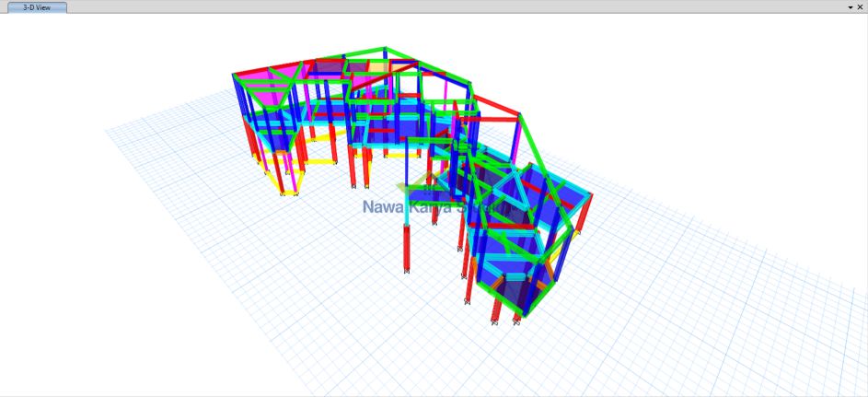This screenshot has height=397, width=868.
Task: Select the bottom-most column base support
Action: 494,322
